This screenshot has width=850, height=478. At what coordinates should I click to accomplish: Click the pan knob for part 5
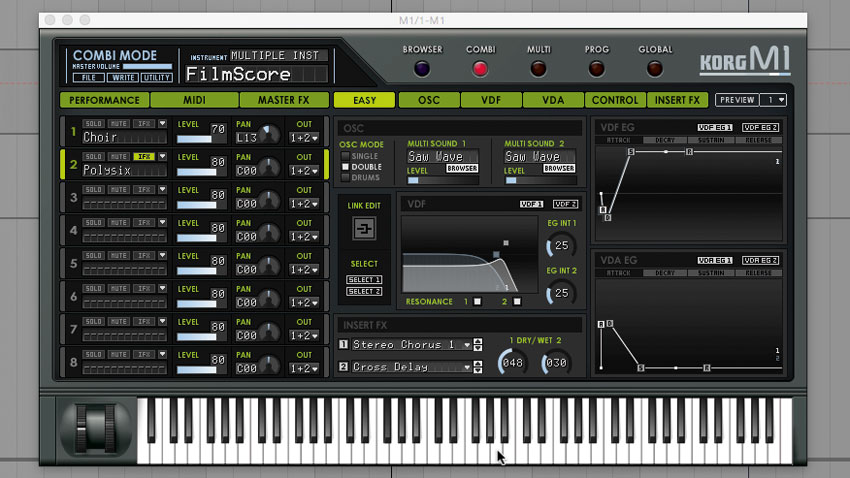click(269, 266)
